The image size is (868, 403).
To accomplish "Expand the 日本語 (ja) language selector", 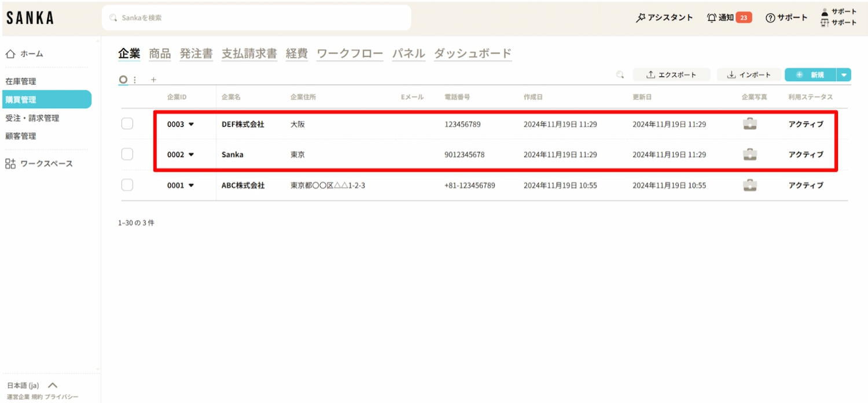I will [53, 385].
